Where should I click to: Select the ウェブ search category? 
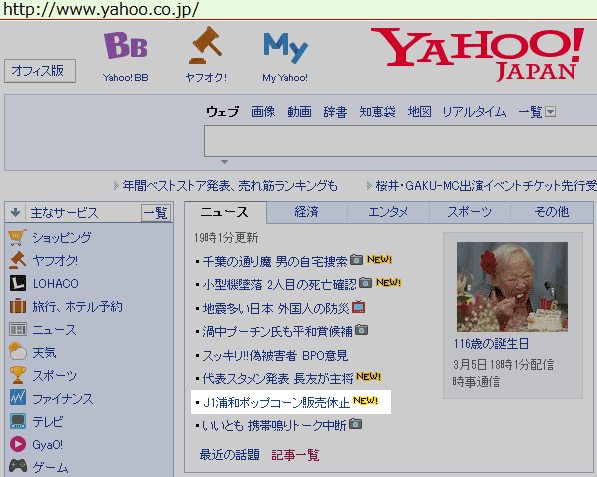pos(223,112)
